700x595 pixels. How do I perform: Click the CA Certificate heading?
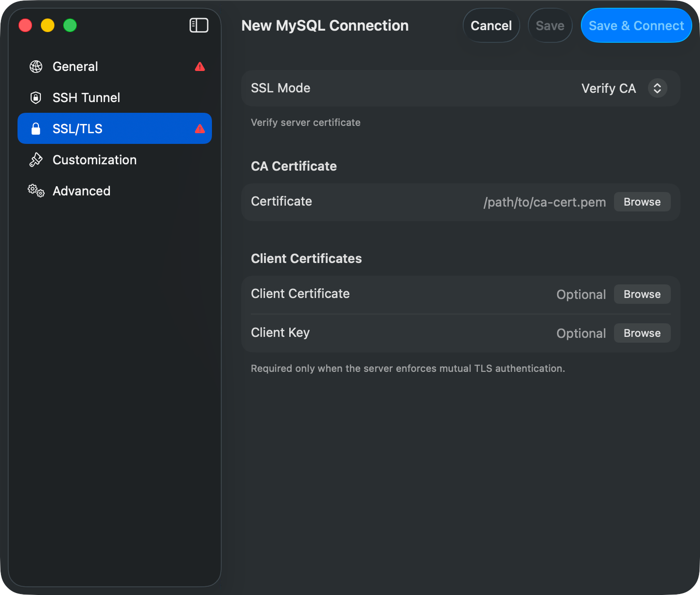click(x=294, y=166)
